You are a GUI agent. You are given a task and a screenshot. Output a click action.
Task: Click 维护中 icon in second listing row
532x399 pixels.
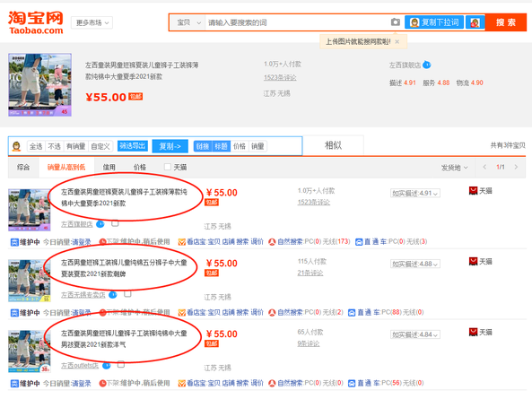(x=14, y=313)
